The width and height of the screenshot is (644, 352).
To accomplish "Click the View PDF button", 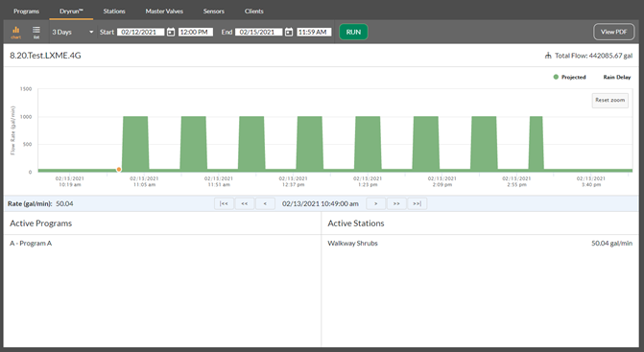I will point(613,32).
